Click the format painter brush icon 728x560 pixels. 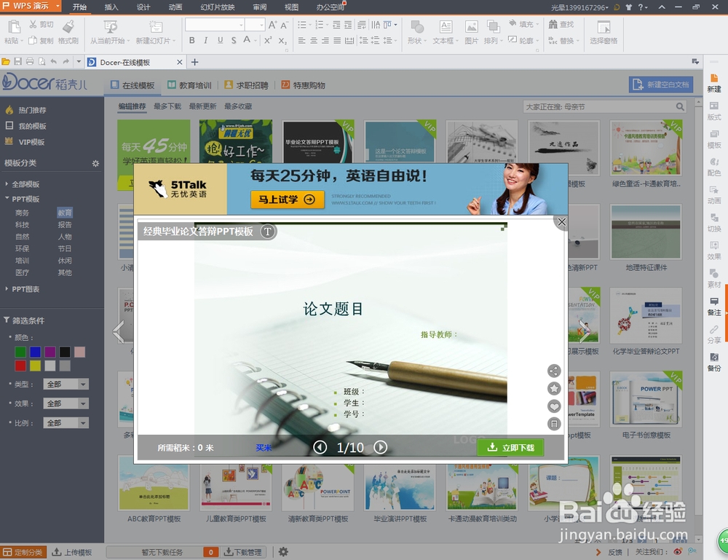(68, 26)
